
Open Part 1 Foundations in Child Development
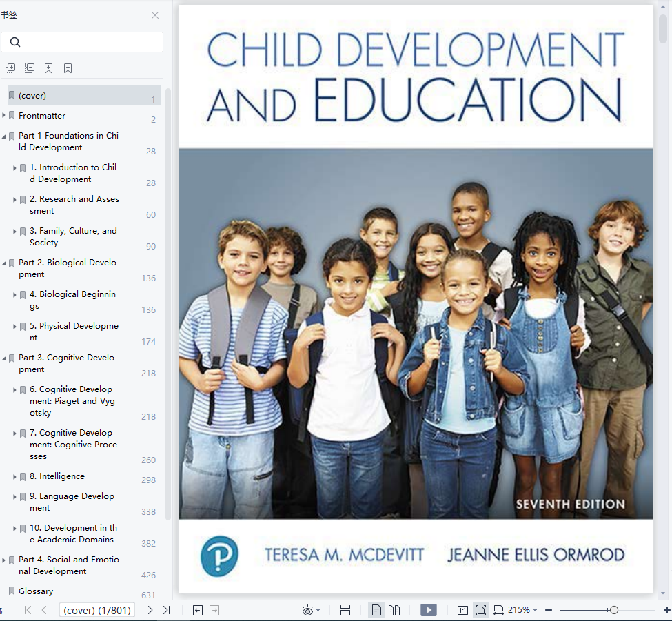point(68,141)
